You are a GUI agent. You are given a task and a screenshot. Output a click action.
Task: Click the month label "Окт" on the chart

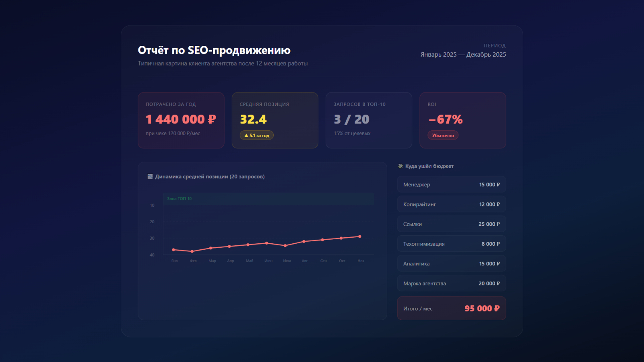click(342, 261)
